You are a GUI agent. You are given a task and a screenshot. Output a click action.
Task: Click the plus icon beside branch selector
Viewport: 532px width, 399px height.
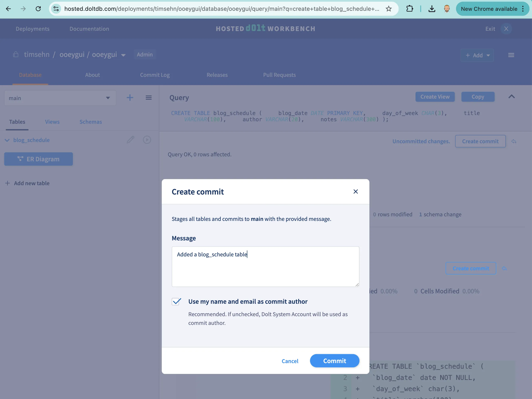(130, 98)
